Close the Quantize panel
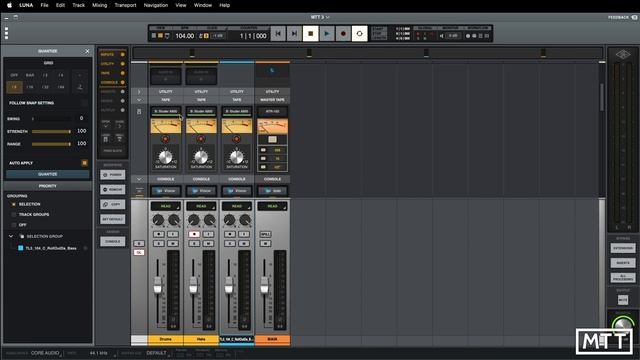 pos(87,51)
